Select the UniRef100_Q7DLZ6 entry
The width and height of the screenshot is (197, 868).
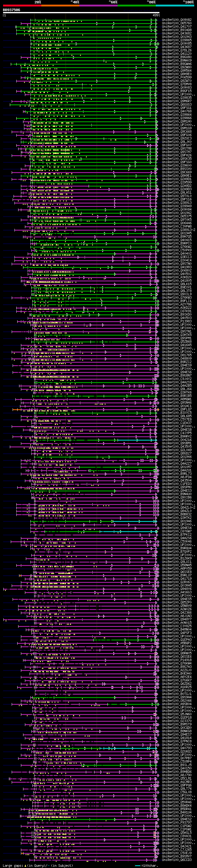pyautogui.click(x=177, y=50)
